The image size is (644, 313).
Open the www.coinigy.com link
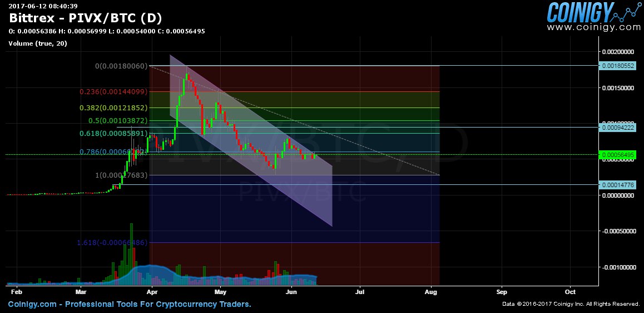(x=593, y=27)
